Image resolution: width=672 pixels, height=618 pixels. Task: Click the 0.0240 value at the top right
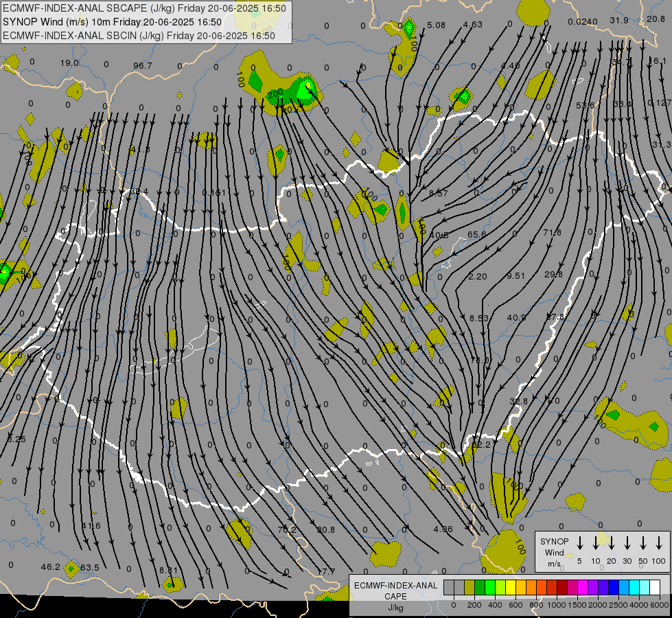[583, 21]
